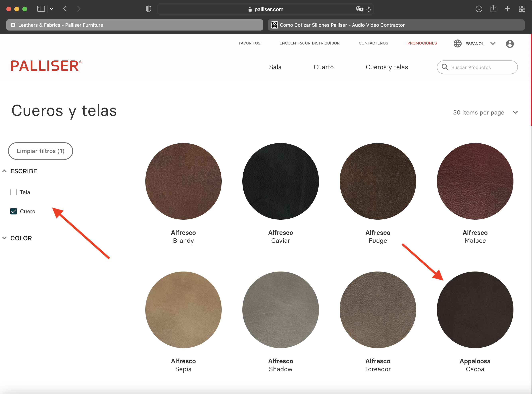Screen dimensions: 532x394
Task: Toggle the Safari sidebar icon
Action: [x=41, y=9]
